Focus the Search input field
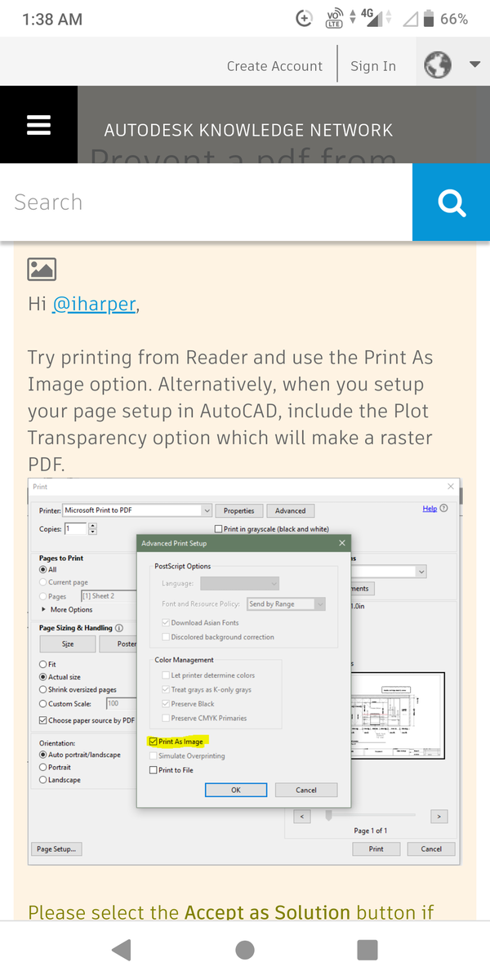 point(206,202)
